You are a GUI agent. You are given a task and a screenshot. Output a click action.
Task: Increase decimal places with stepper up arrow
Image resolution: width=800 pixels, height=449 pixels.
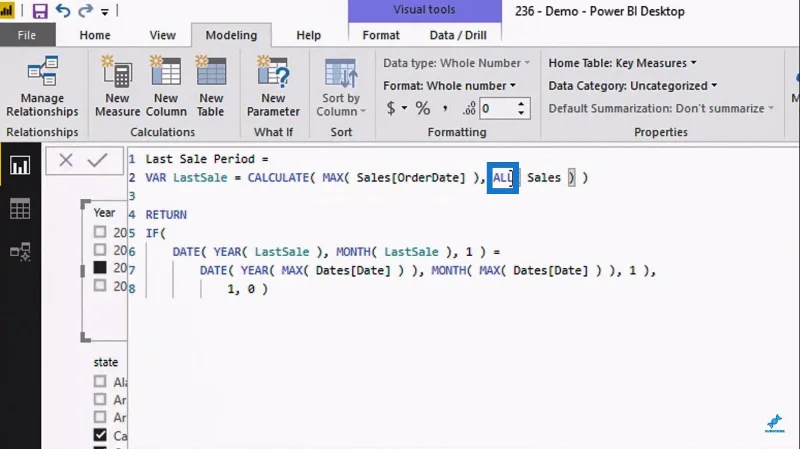521,104
